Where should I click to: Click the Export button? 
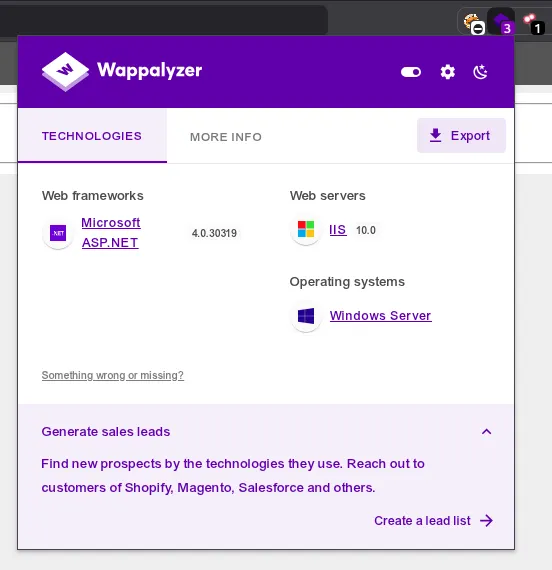(x=461, y=136)
